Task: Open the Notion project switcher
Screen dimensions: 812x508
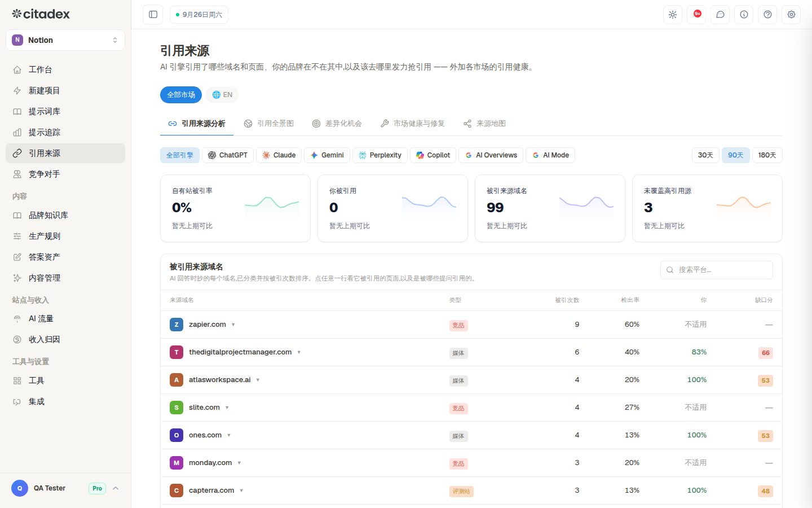Action: tap(65, 40)
